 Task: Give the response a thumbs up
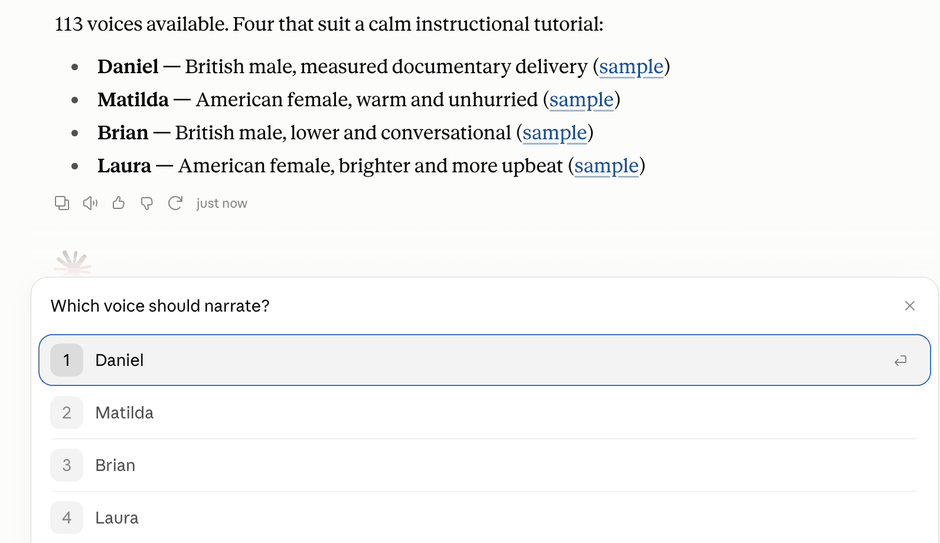click(x=119, y=203)
